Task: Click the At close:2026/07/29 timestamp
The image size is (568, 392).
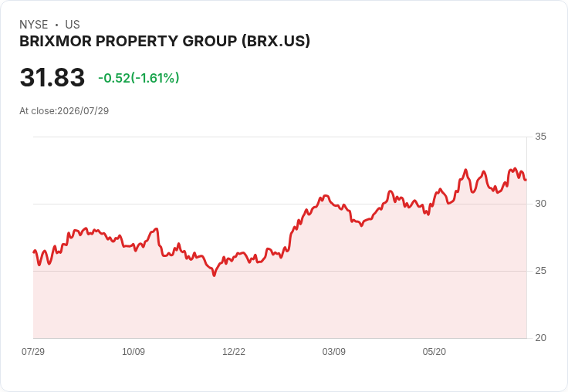Action: point(64,111)
